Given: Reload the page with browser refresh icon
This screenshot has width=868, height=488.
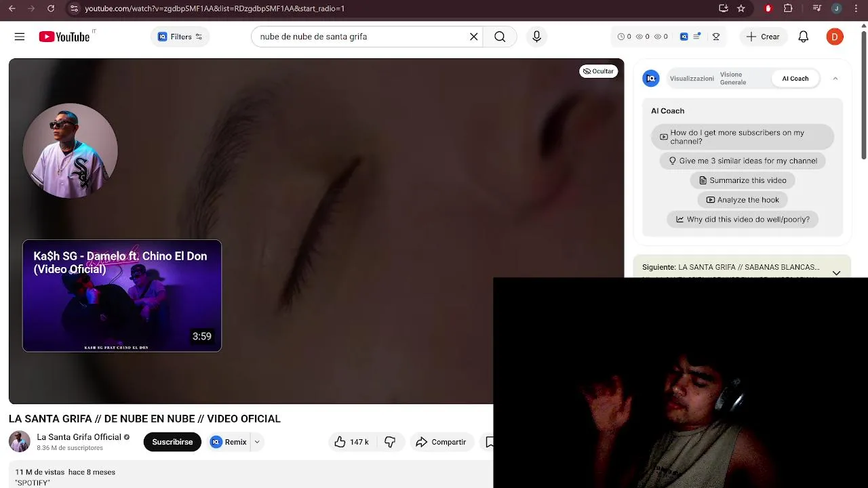Looking at the screenshot, I should [51, 8].
